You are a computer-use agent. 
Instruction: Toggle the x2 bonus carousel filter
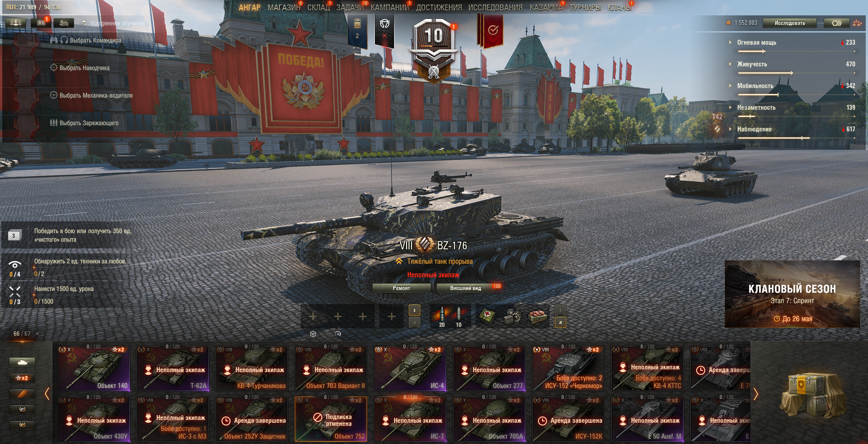22,378
